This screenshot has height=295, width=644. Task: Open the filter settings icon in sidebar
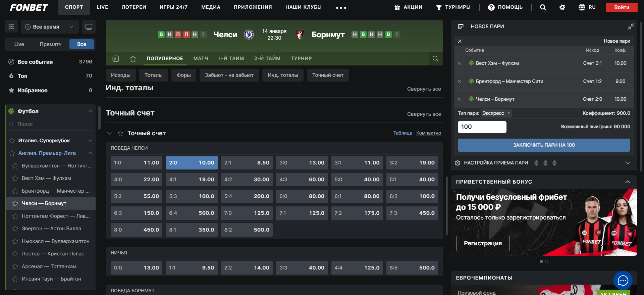pyautogui.click(x=11, y=27)
